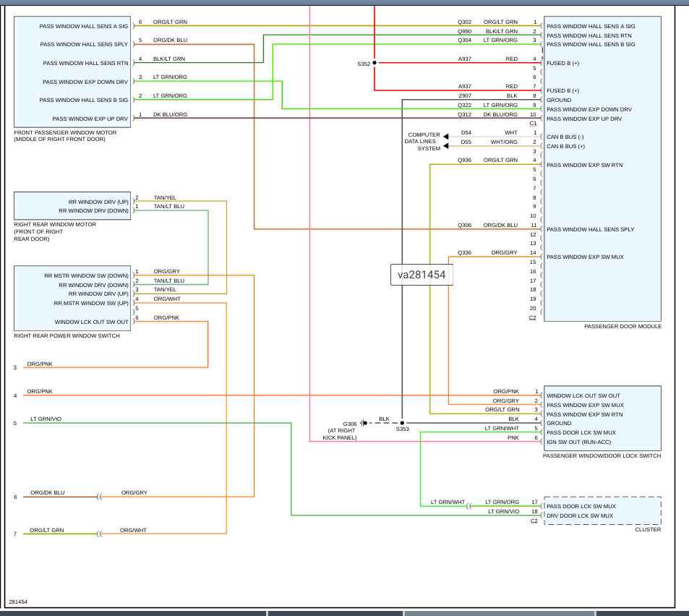Click circuit number Q304

[464, 40]
